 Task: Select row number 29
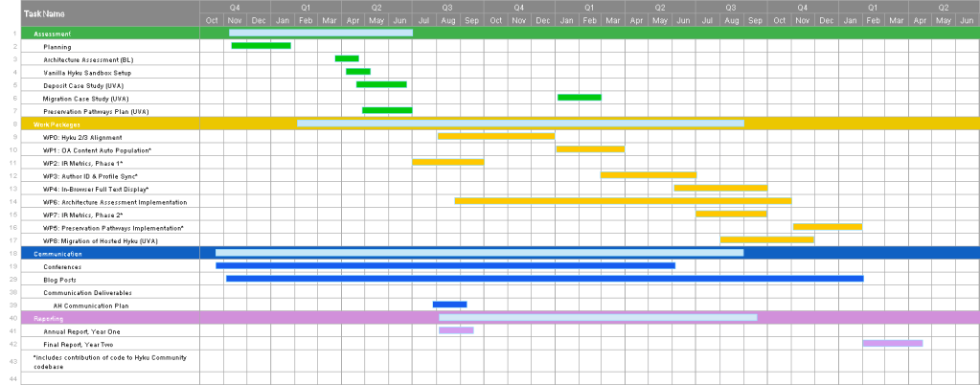[14, 280]
